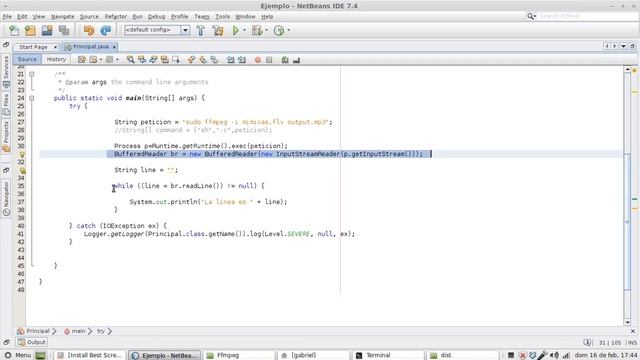
Task: Open the Tools menu
Action: coord(222,17)
